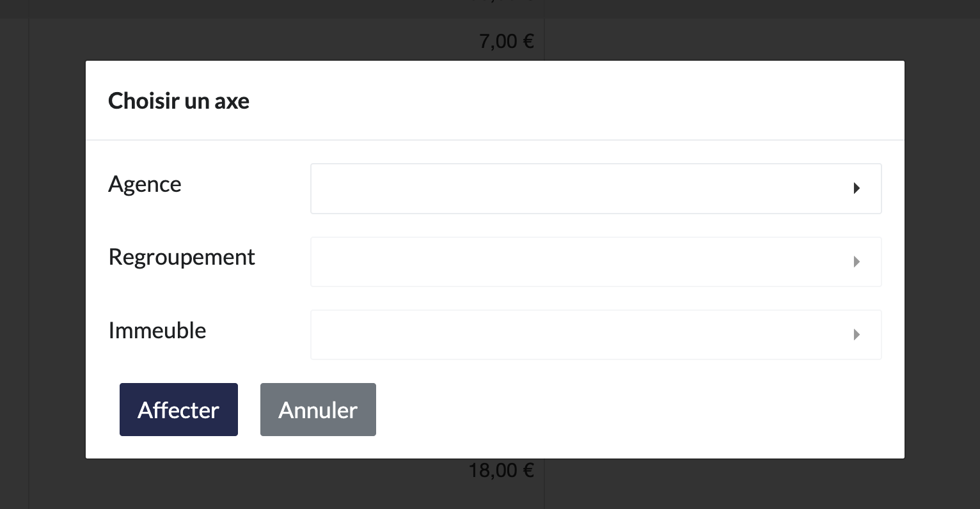The height and width of the screenshot is (509, 980).
Task: Open the Immeuble selection field
Action: pyautogui.click(x=576, y=334)
